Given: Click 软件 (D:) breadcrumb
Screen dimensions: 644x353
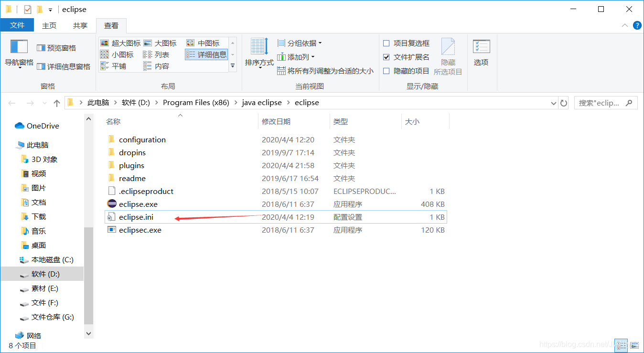Looking at the screenshot, I should pos(137,103).
